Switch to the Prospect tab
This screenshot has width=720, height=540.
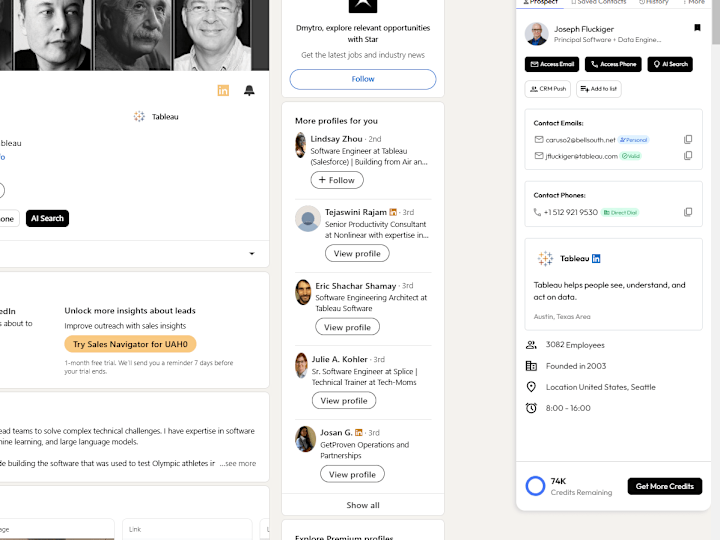[541, 2]
